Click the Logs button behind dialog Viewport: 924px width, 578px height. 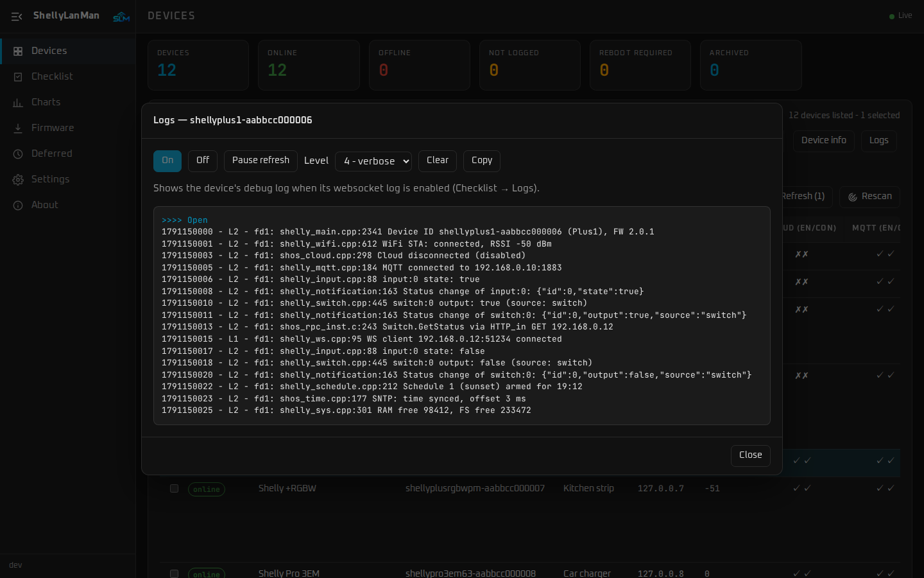(879, 141)
